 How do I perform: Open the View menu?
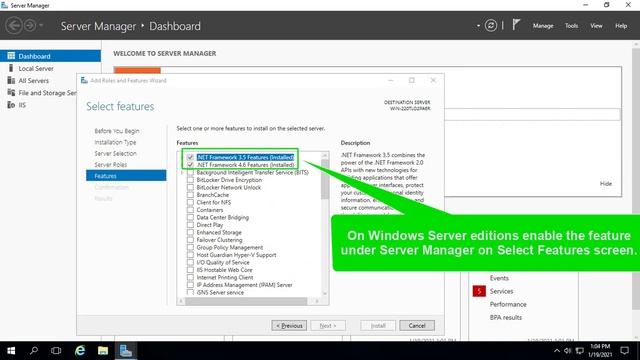click(x=596, y=26)
